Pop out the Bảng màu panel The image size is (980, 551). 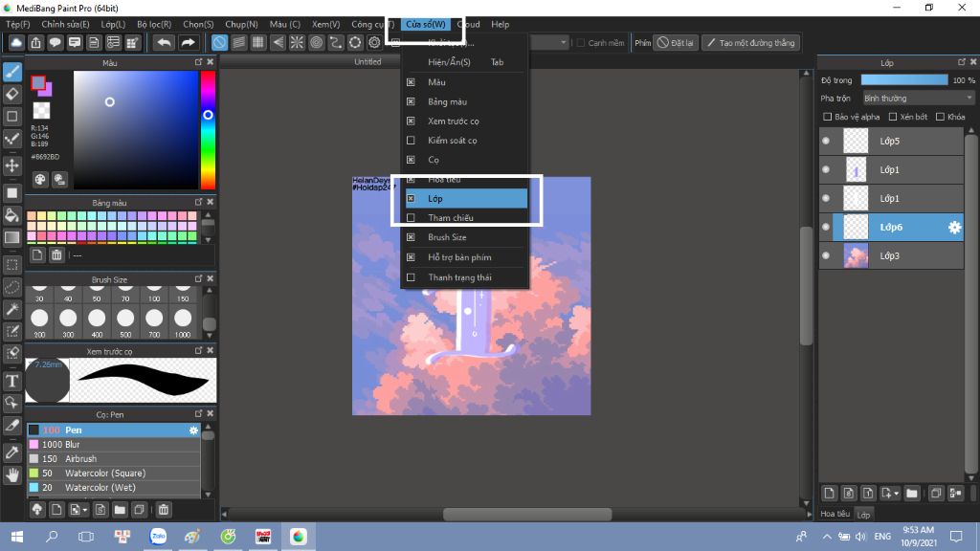pyautogui.click(x=199, y=202)
